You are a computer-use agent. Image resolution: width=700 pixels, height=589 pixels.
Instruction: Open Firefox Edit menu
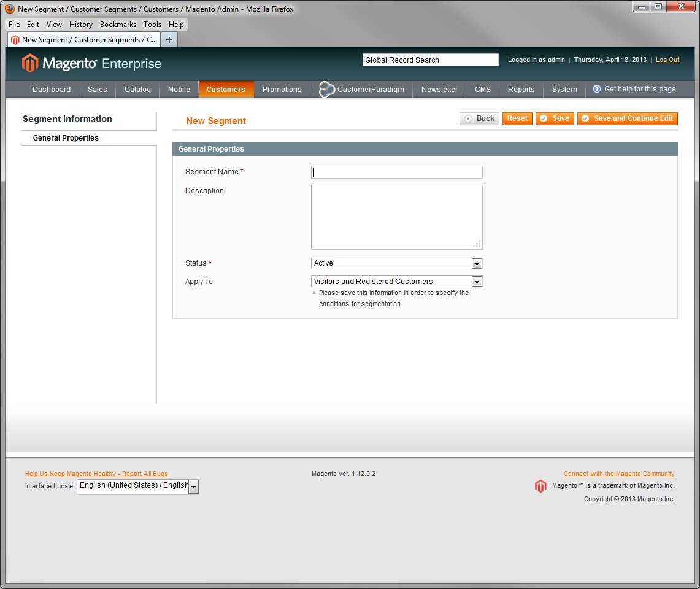(x=33, y=25)
